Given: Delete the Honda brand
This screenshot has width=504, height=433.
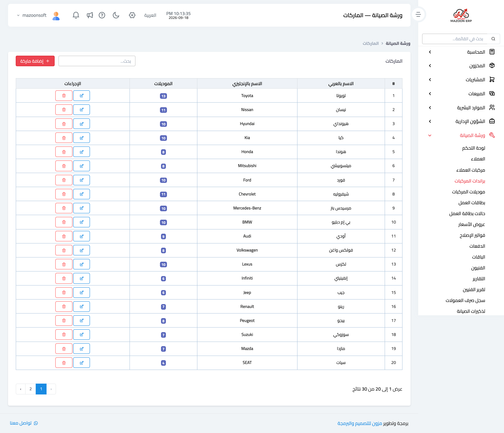Looking at the screenshot, I should pos(64,152).
